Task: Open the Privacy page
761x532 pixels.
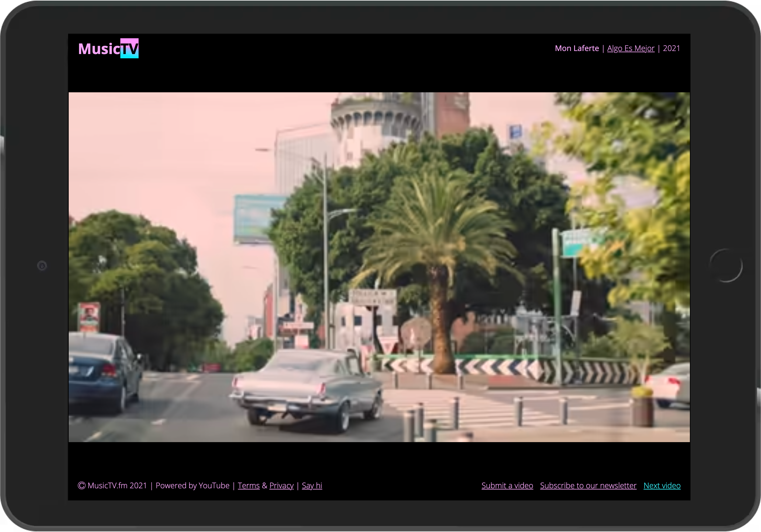Action: [x=281, y=485]
